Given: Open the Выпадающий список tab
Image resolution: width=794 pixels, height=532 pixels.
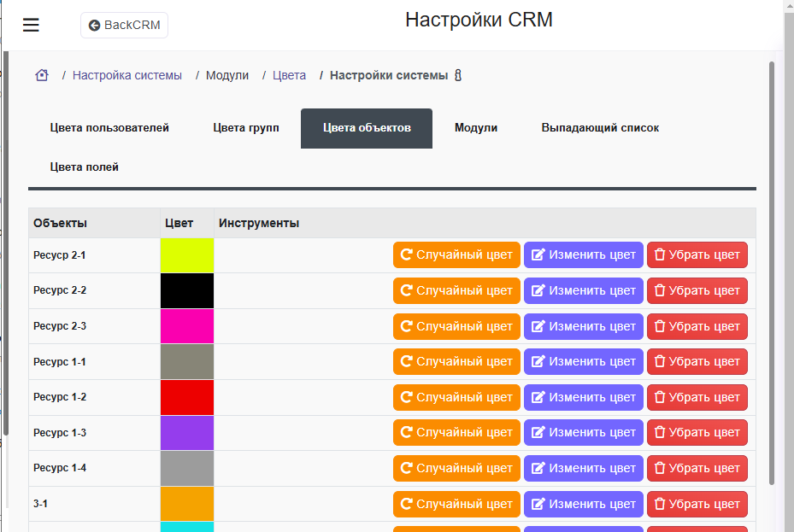Looking at the screenshot, I should click(x=600, y=128).
